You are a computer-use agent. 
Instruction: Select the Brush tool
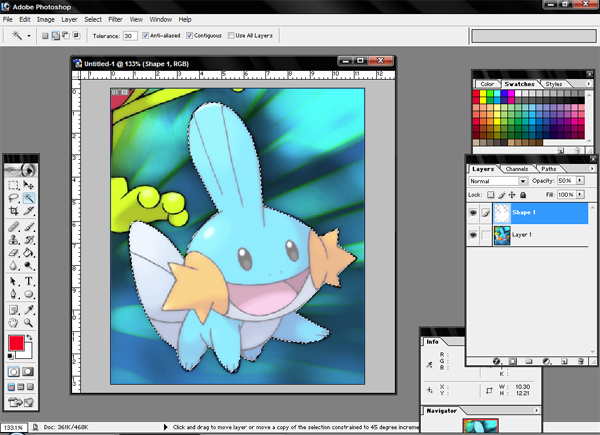point(29,227)
